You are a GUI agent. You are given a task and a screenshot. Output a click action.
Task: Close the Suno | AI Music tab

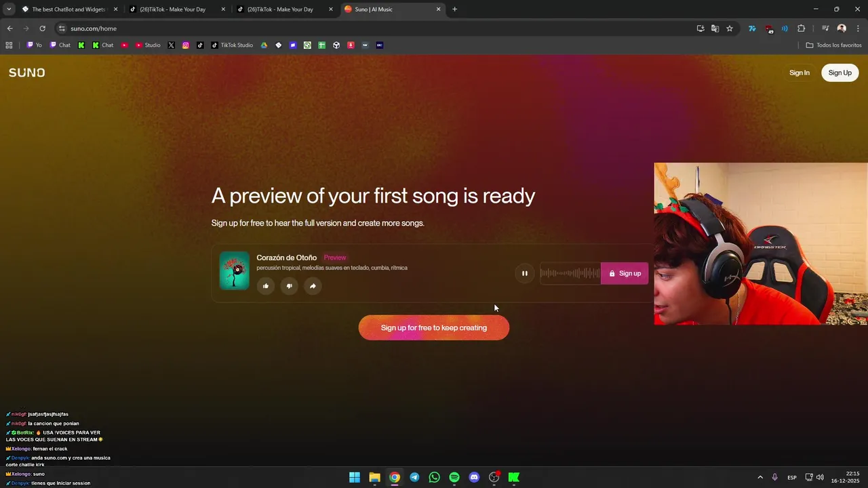point(438,9)
